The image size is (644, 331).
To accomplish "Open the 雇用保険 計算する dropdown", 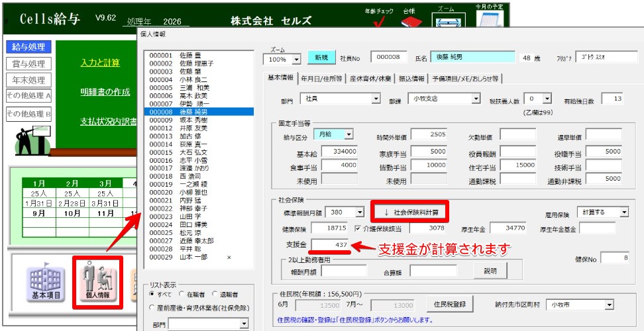I will click(x=624, y=212).
